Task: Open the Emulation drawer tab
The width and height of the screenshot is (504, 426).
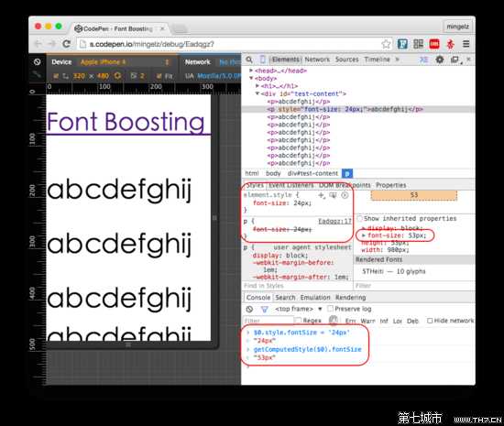Action: (315, 298)
